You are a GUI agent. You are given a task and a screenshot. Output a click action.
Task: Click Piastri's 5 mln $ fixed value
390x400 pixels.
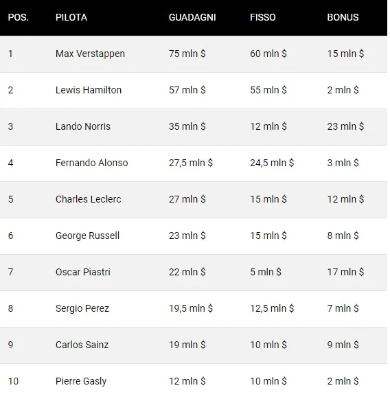[266, 272]
